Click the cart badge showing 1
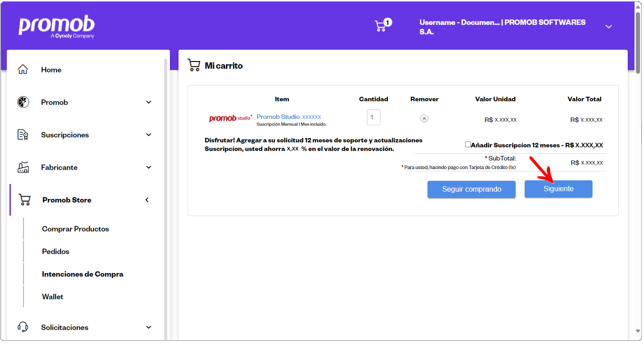644x344 pixels. click(388, 22)
